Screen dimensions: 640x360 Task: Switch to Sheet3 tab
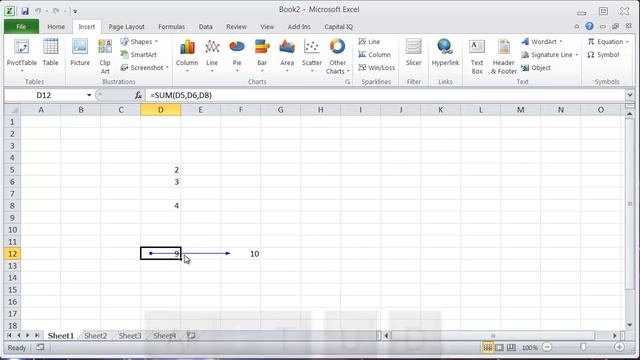click(130, 336)
